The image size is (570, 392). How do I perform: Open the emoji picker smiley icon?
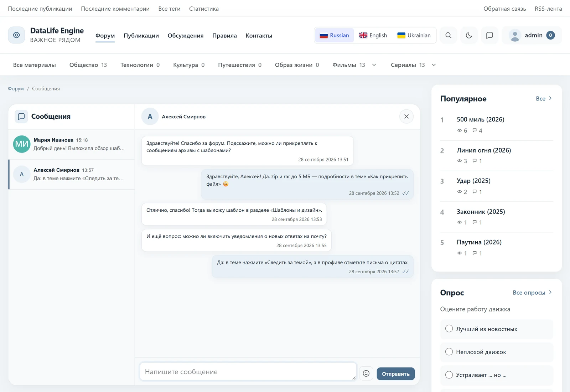366,373
